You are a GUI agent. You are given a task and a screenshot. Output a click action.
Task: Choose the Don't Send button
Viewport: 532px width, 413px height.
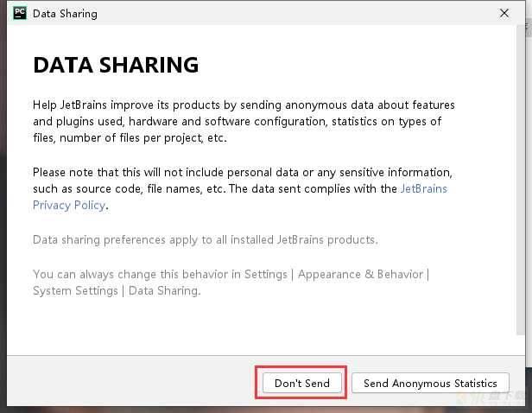[x=302, y=383]
